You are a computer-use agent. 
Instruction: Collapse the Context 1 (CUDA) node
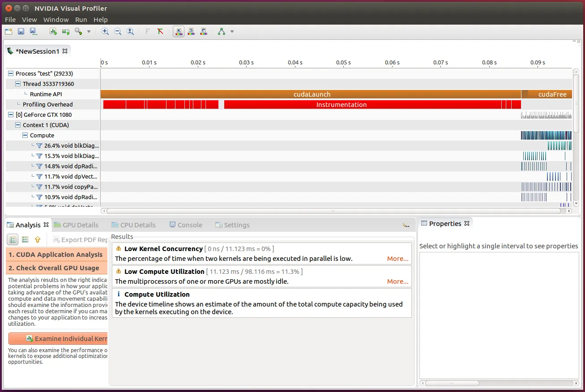[x=18, y=125]
